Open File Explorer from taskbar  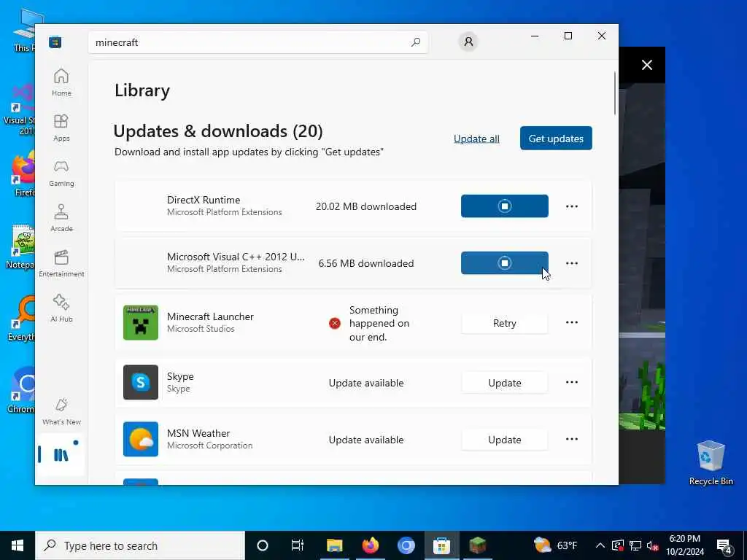[334, 545]
